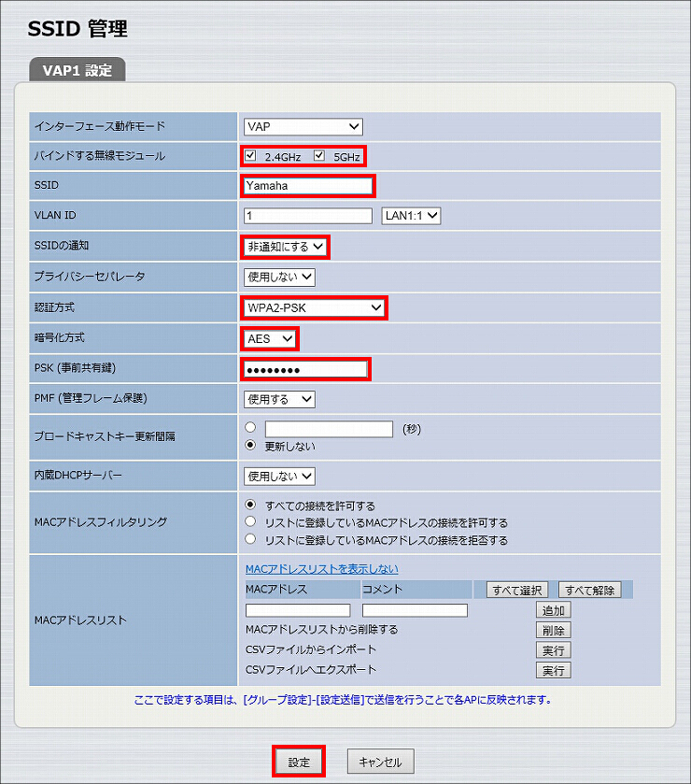Select すべての接続を許可する radio button
This screenshot has height=784, width=691.
(250, 505)
